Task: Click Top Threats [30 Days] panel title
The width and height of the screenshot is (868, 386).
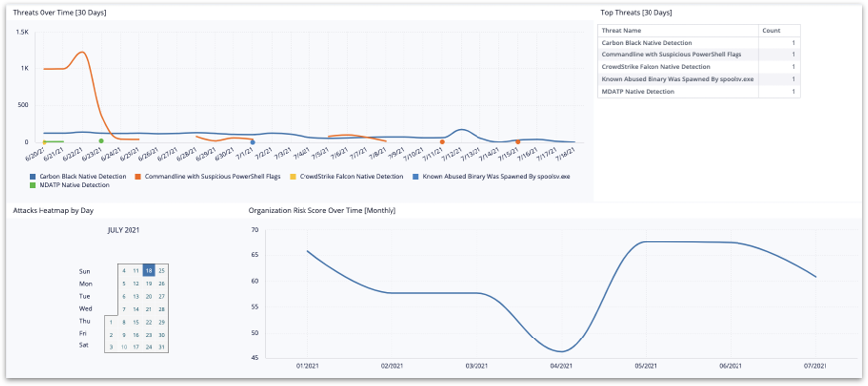Action: click(636, 12)
